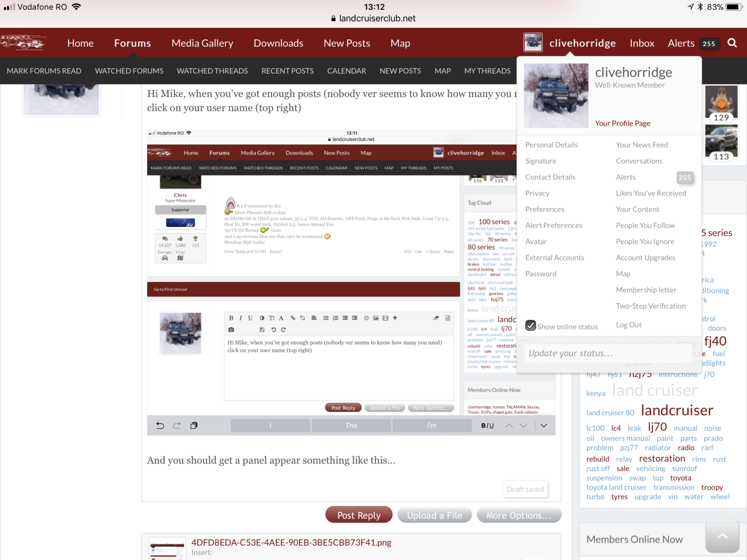Screen dimensions: 747x560
Task: Click the member avatar labeled 129
Action: [x=721, y=103]
